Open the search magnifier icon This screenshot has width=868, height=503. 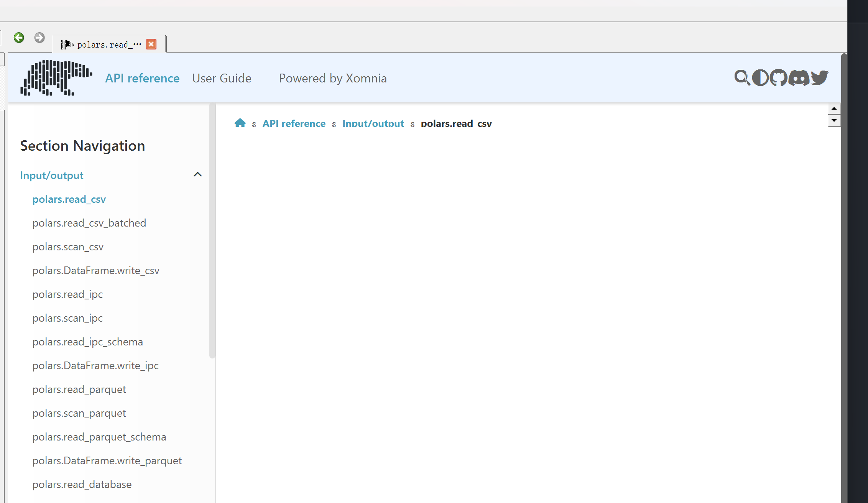click(743, 77)
